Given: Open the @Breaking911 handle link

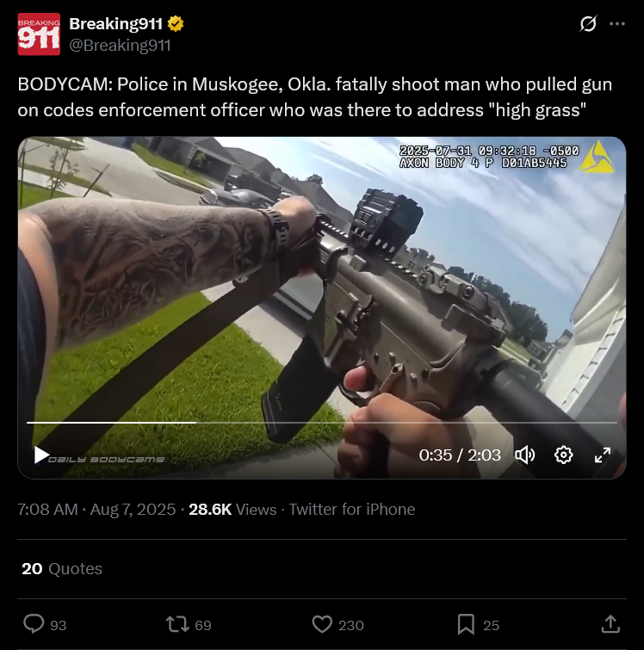Looking at the screenshot, I should point(120,45).
